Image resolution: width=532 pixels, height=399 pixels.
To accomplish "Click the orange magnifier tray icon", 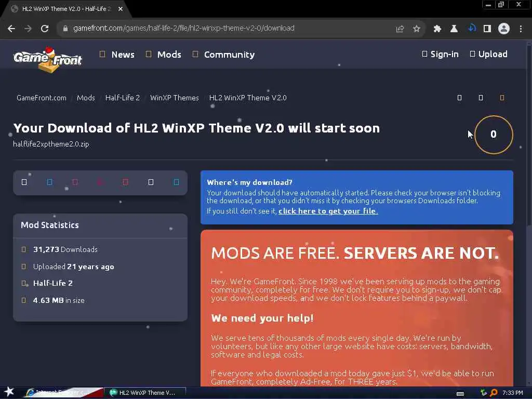I will point(494,393).
